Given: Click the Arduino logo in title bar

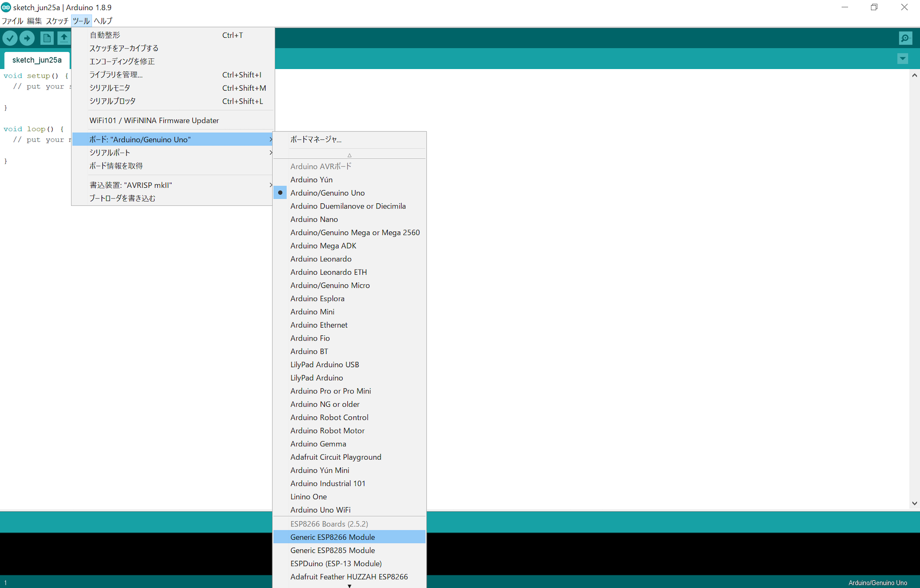Looking at the screenshot, I should click(6, 7).
